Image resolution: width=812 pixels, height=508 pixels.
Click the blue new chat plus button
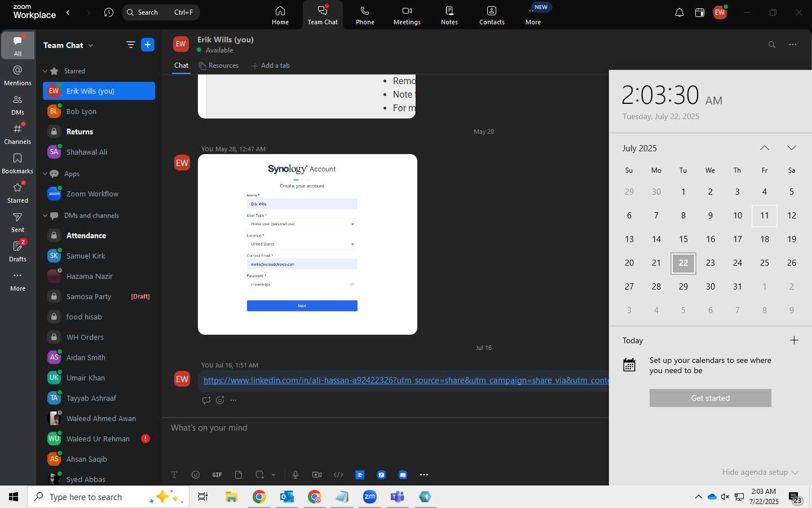coord(148,45)
